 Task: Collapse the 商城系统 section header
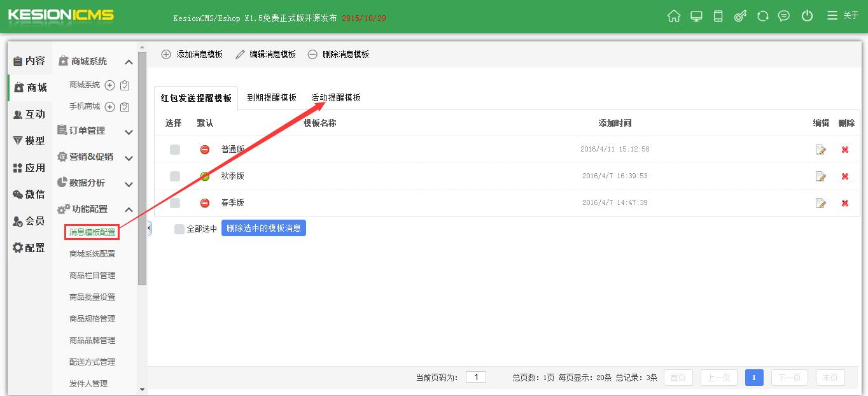click(95, 62)
